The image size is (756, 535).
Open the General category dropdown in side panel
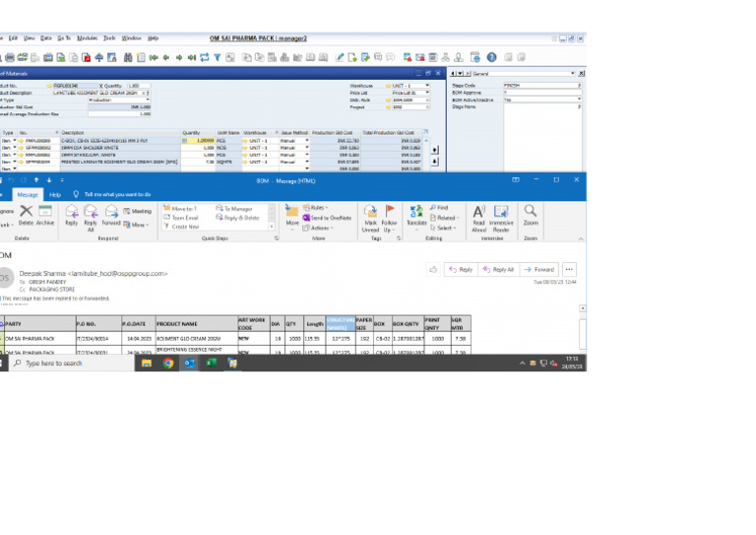tap(572, 73)
